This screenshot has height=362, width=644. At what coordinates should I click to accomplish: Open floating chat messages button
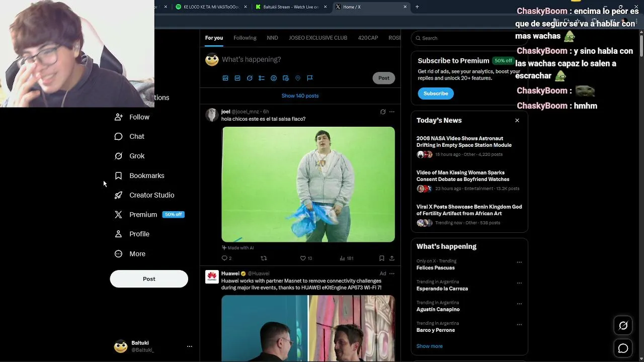click(623, 348)
